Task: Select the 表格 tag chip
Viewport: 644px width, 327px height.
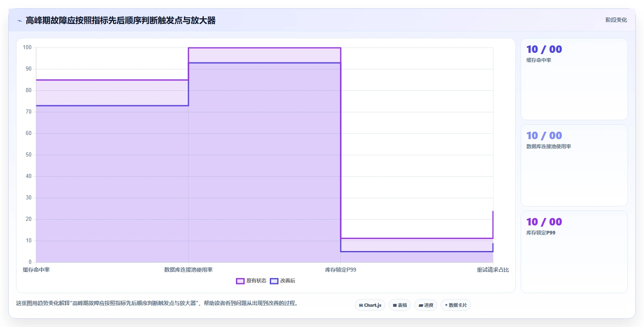Action: (x=400, y=305)
